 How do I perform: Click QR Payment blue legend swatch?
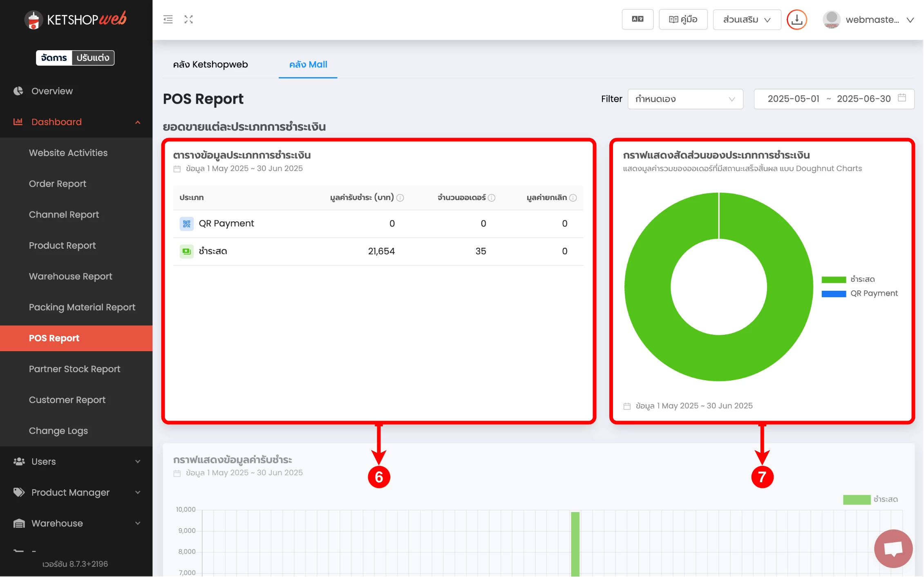(x=834, y=294)
